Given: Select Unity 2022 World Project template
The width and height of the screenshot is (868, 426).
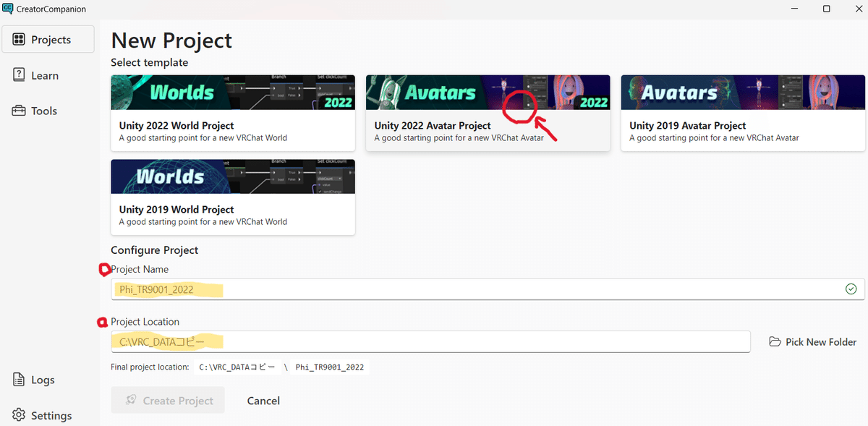Looking at the screenshot, I should [233, 113].
